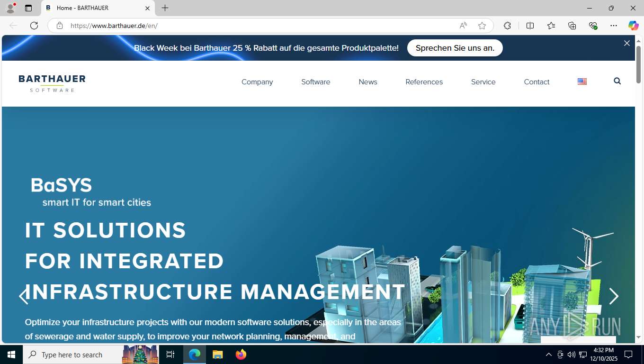Reload the current page

[34, 26]
